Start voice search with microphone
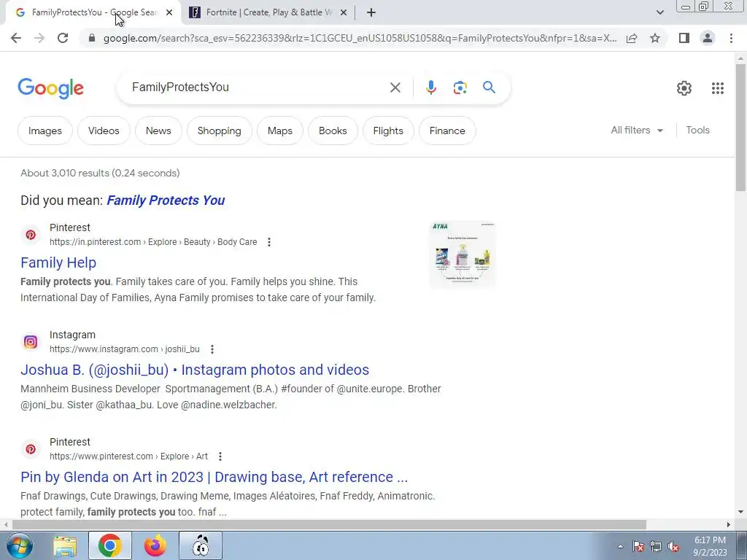Image resolution: width=747 pixels, height=560 pixels. click(430, 87)
